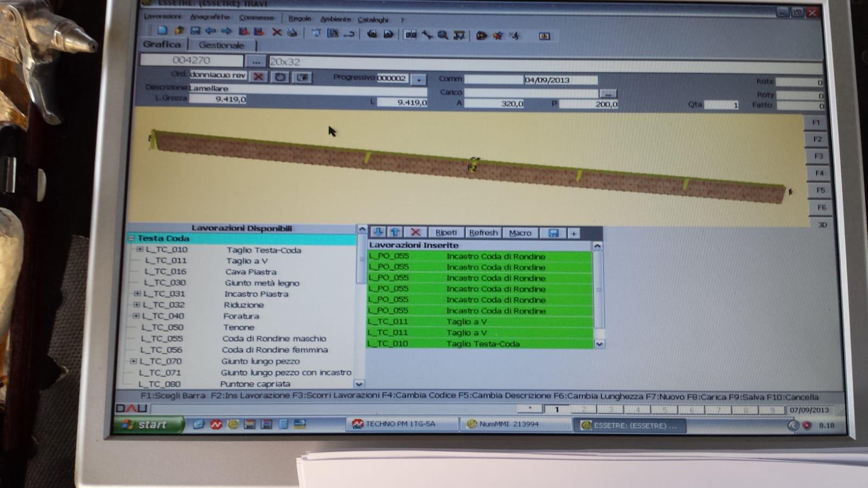
Task: Open the Ambiente menu
Action: tap(335, 19)
